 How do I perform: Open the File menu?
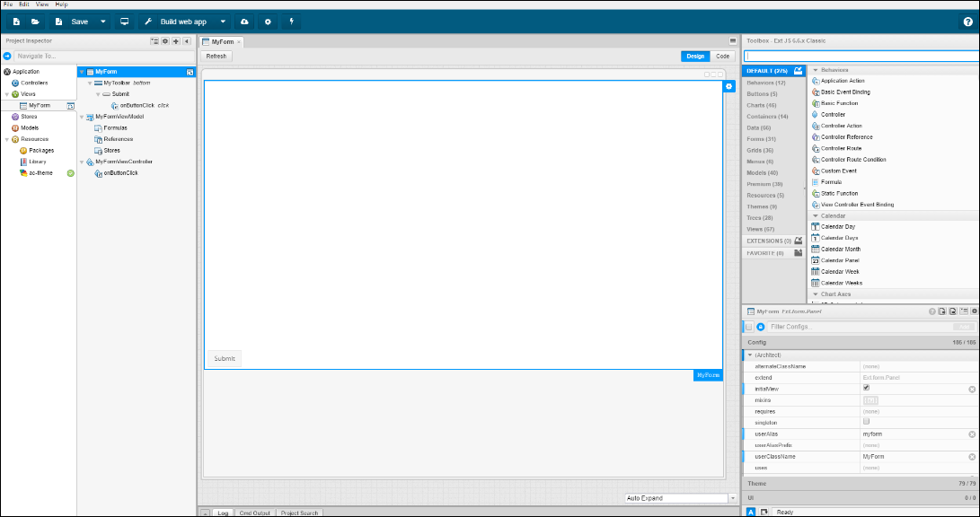8,4
